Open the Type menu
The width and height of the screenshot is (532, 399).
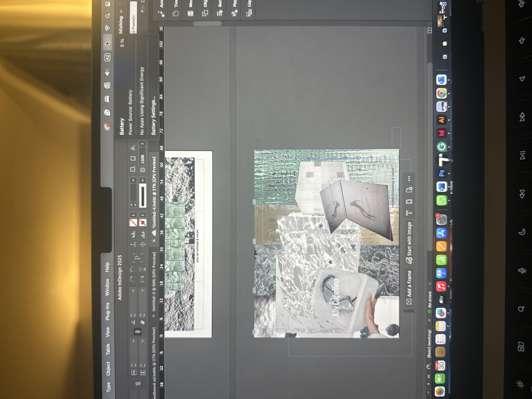pos(108,386)
